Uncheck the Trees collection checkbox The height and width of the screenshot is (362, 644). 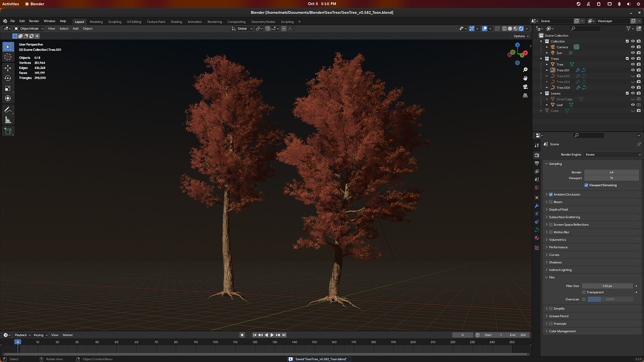pos(627,59)
